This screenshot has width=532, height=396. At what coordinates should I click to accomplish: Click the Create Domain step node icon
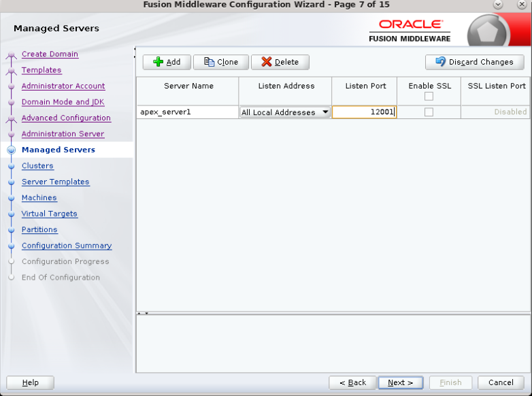[12, 55]
